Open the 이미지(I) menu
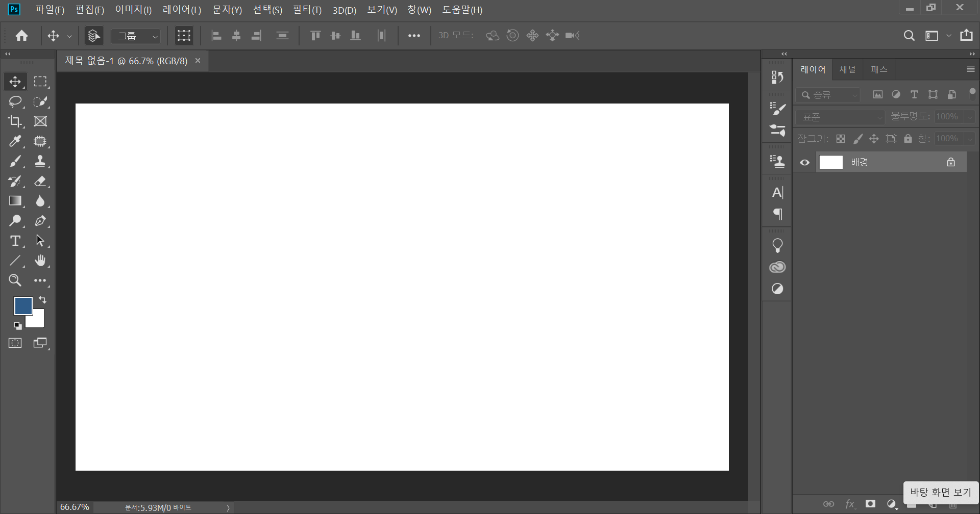This screenshot has height=514, width=980. coord(133,10)
